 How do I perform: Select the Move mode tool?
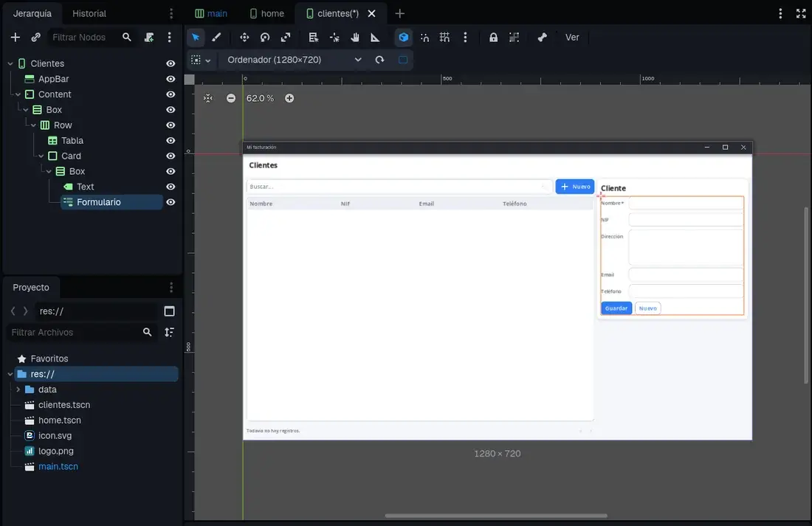244,38
